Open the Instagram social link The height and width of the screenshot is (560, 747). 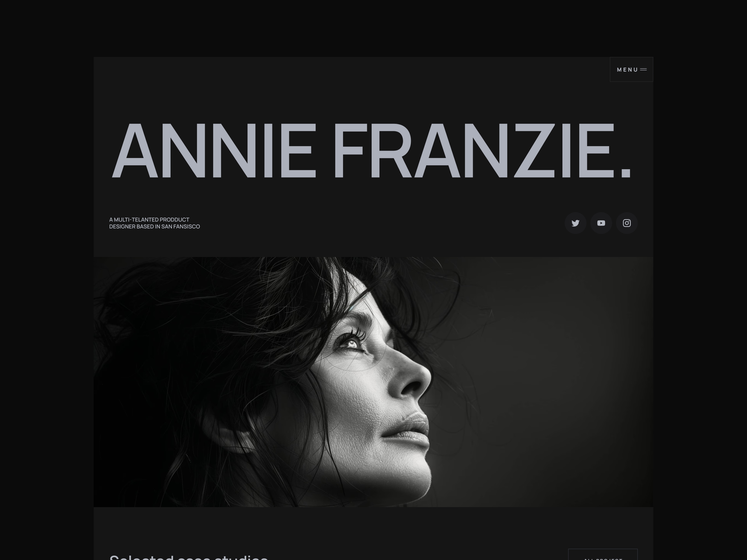click(x=627, y=223)
